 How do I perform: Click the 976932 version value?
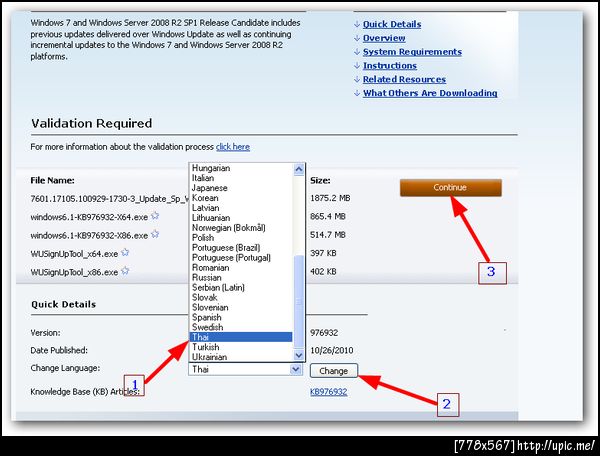[x=324, y=332]
